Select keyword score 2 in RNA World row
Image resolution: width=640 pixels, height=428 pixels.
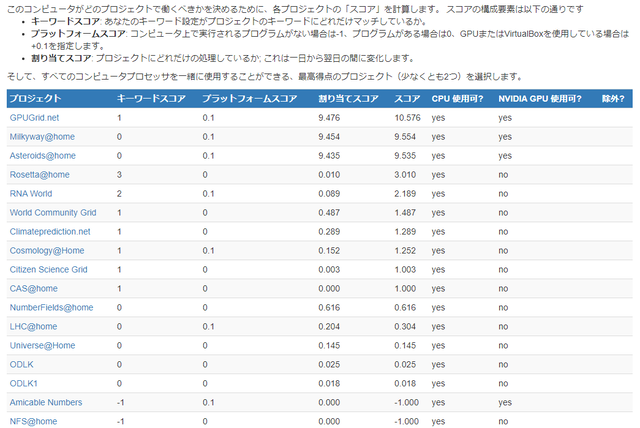119,194
